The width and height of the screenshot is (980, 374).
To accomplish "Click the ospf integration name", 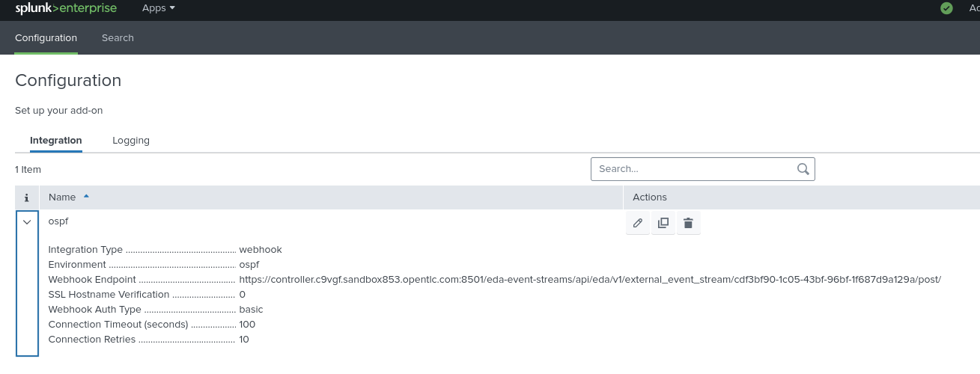I will coord(58,221).
